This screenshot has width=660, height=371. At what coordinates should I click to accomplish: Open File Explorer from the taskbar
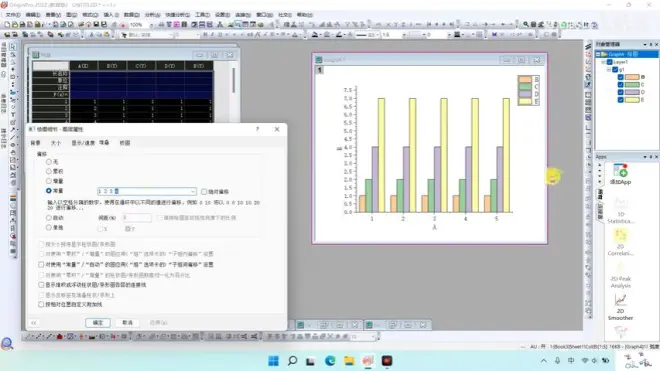pyautogui.click(x=349, y=360)
